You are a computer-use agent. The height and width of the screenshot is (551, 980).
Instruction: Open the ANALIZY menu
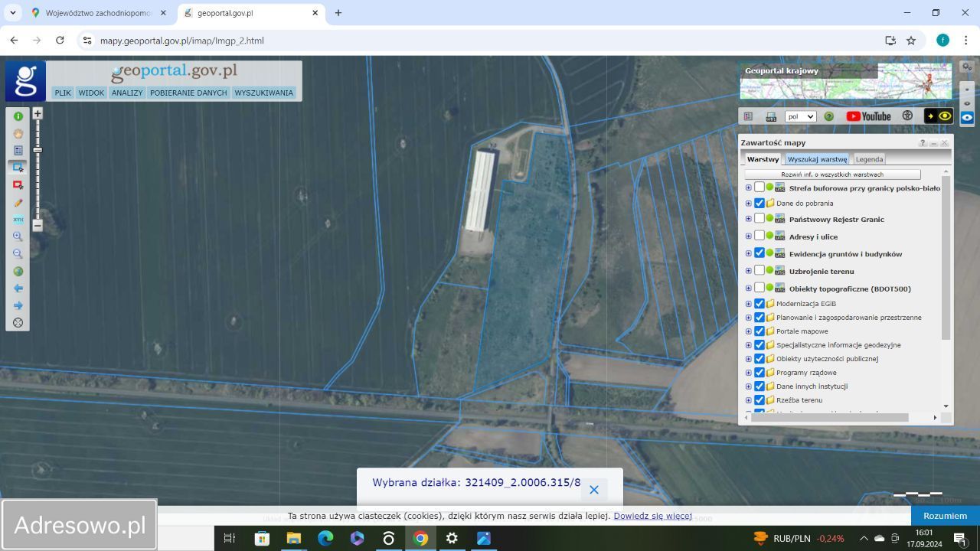click(127, 93)
